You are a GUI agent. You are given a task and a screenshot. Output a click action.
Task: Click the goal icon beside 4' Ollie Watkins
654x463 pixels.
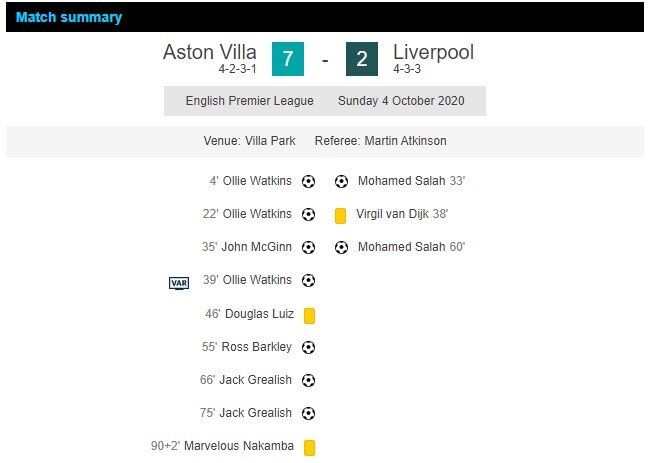309,181
